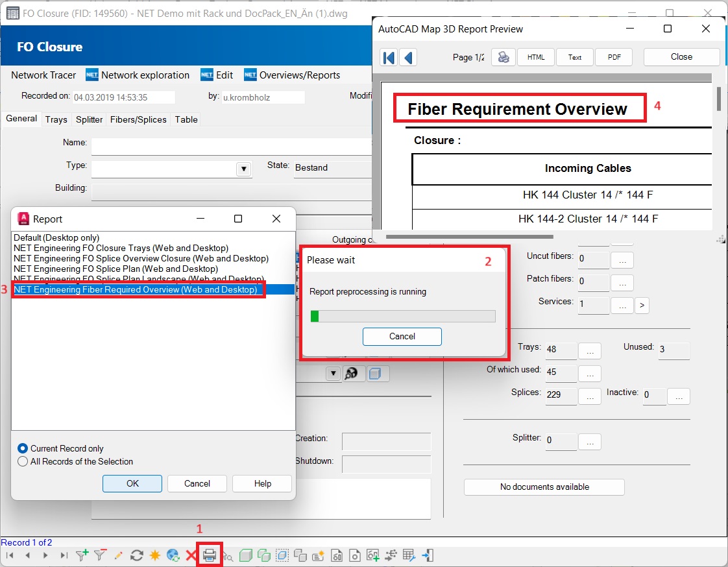728x567 pixels.
Task: Open the Fibers/Splices tab
Action: point(138,120)
